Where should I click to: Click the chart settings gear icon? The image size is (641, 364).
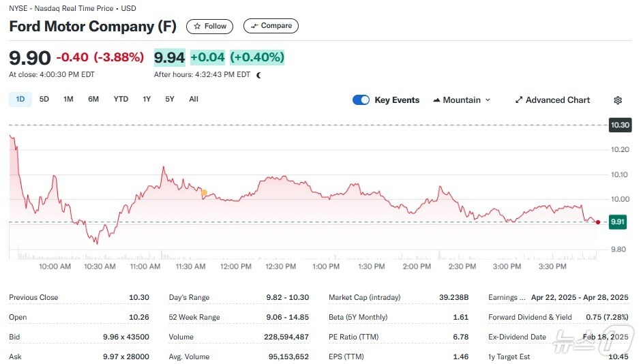618,100
